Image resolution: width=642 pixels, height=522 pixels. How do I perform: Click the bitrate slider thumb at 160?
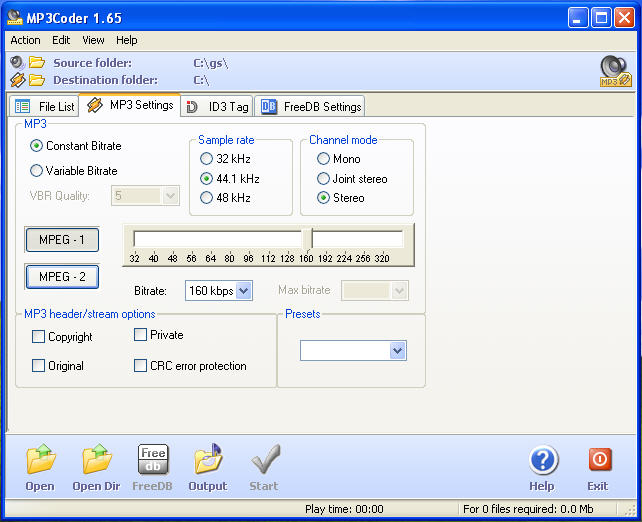tap(307, 239)
